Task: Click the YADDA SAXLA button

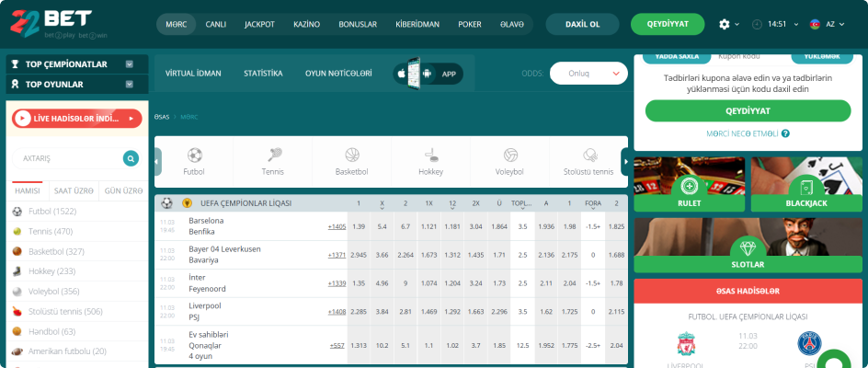Action: tap(677, 58)
